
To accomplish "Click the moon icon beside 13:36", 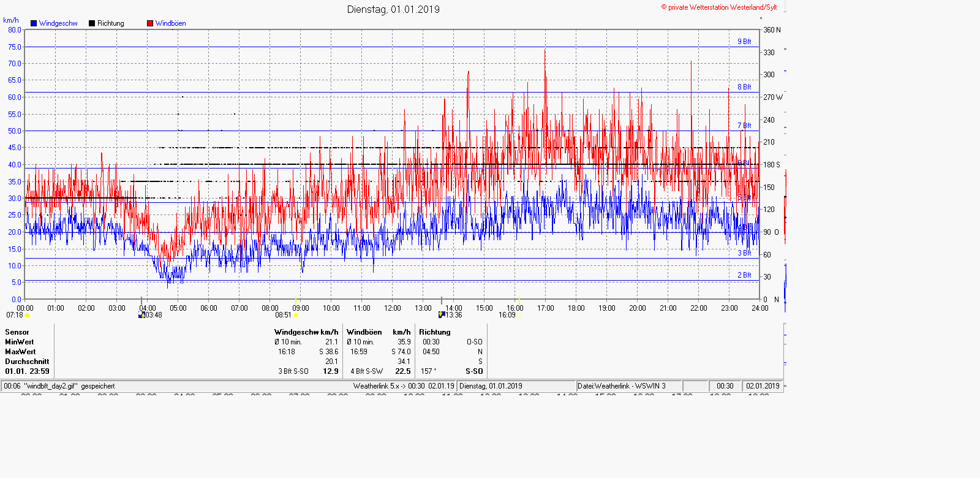I will 442,315.
